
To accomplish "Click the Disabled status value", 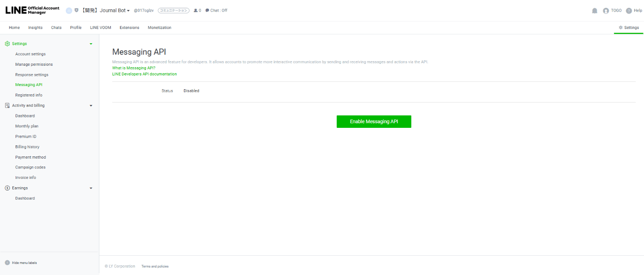I will pos(191,91).
